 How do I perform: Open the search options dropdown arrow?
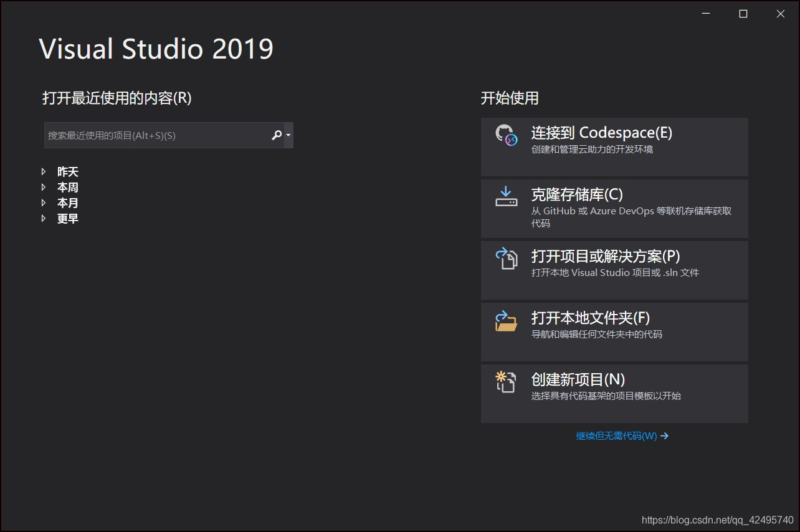pyautogui.click(x=288, y=135)
